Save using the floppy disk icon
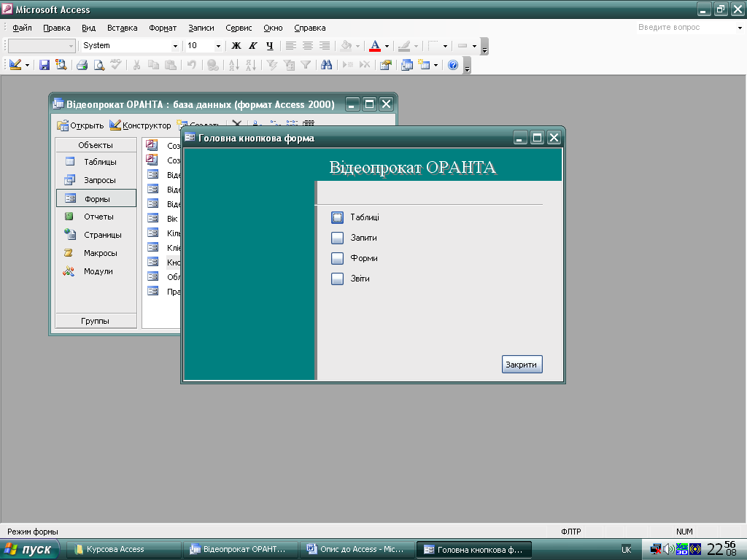Image resolution: width=747 pixels, height=560 pixels. [44, 65]
